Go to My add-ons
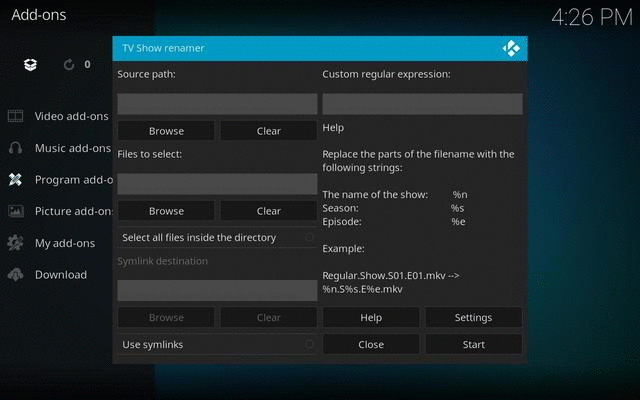This screenshot has height=400, width=640. coord(65,243)
